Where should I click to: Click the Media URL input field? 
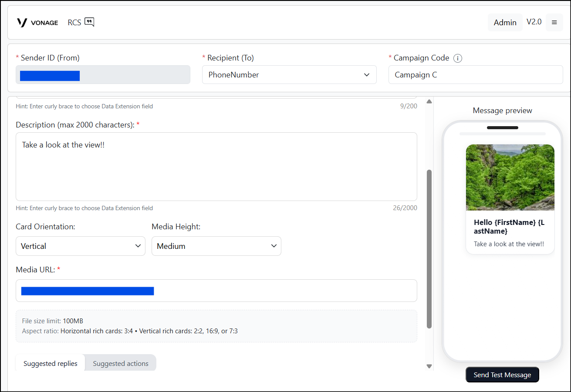click(x=216, y=291)
